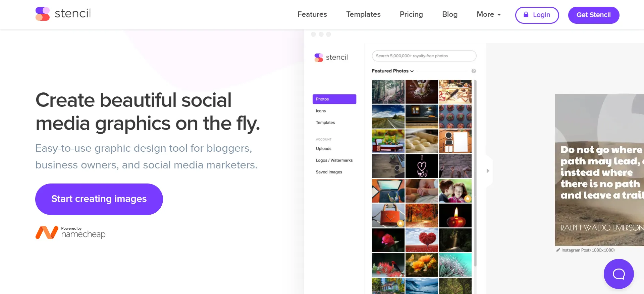Open the Features page

312,14
